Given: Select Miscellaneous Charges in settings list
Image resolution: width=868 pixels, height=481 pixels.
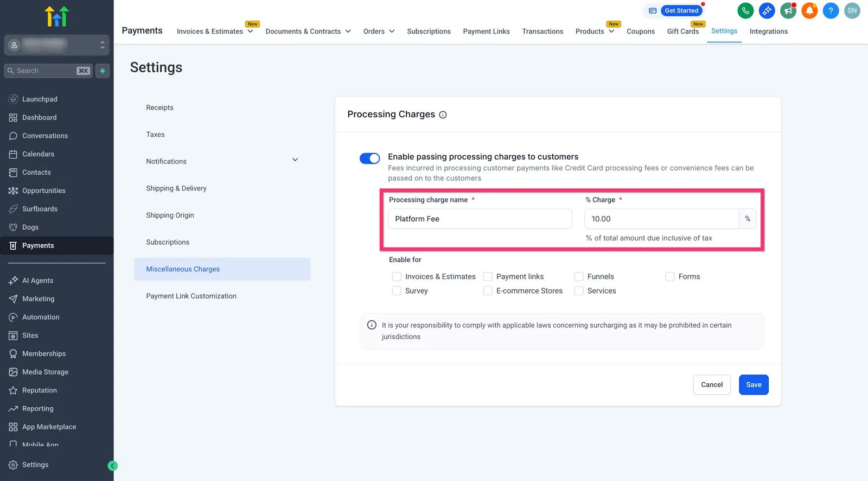Looking at the screenshot, I should pos(222,269).
